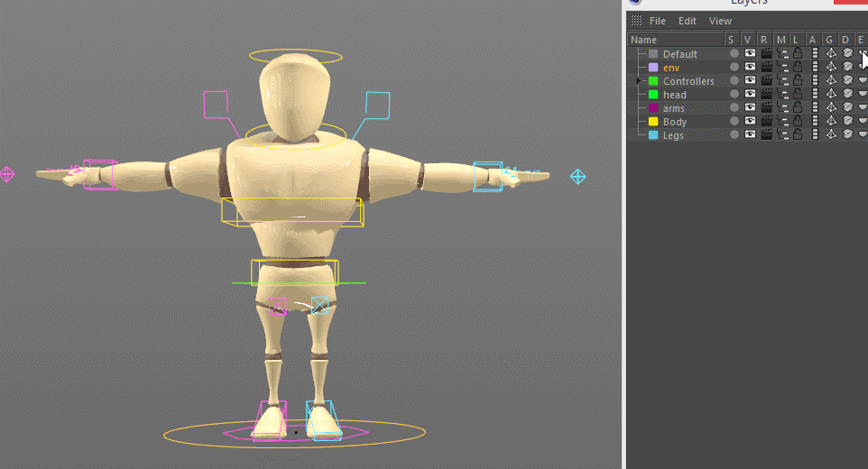Toggle expressions icon for the Legs layer

click(x=862, y=135)
